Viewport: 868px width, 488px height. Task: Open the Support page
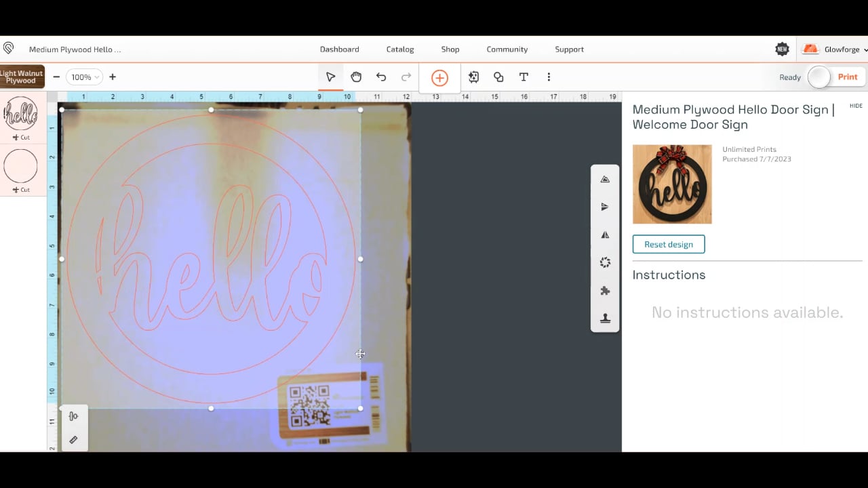[570, 49]
